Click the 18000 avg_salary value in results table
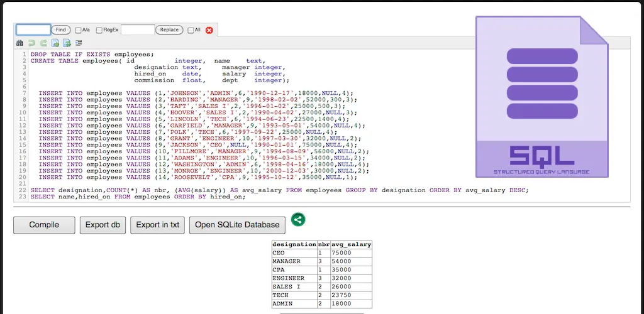 [351, 304]
